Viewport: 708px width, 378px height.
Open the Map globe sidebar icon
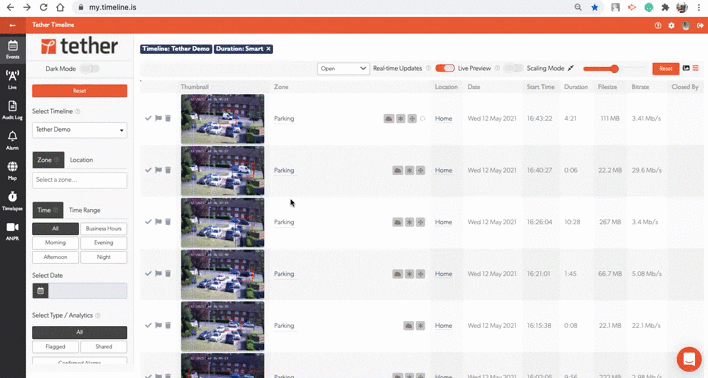(x=13, y=170)
